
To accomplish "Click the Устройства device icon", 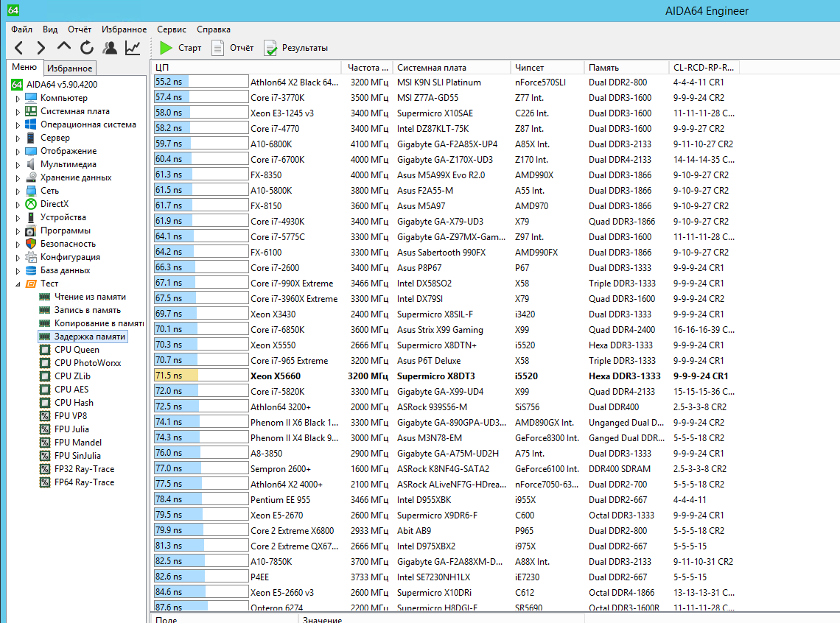I will tap(31, 217).
